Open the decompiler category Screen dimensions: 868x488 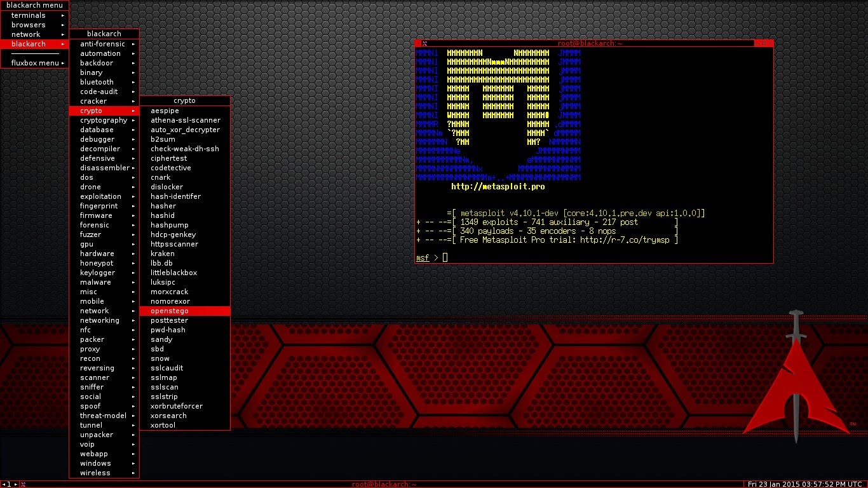[x=104, y=149]
